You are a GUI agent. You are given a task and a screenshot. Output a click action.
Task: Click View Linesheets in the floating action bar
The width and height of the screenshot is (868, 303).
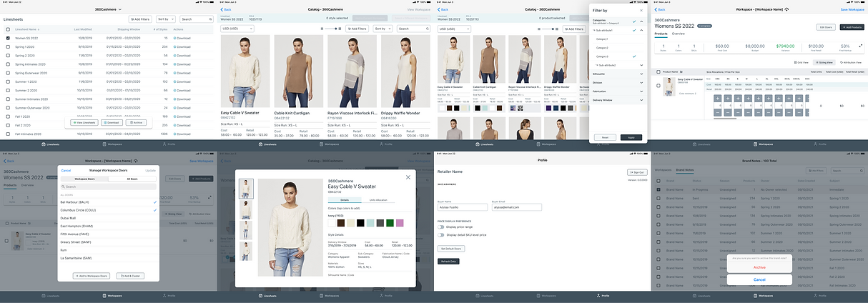84,122
